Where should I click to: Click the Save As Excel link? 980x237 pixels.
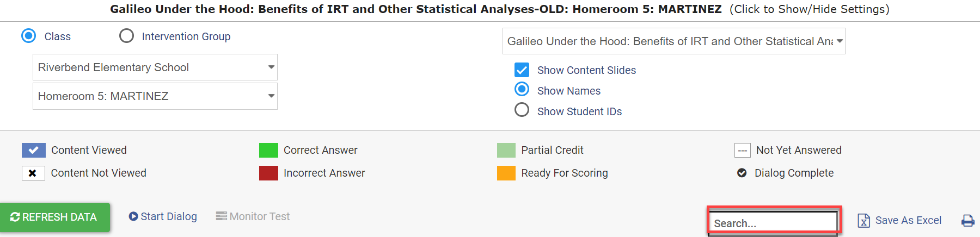[908, 220]
